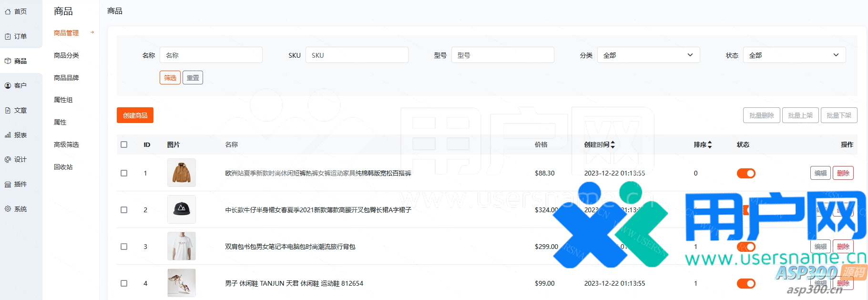Image resolution: width=868 pixels, height=300 pixels.
Task: Toggle status switch for product ID 1
Action: (x=746, y=174)
